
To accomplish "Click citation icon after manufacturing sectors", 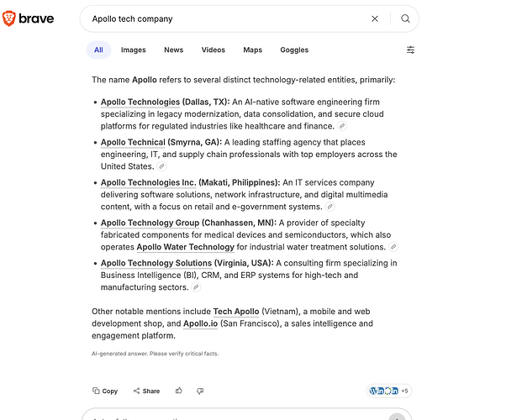I will [196, 287].
